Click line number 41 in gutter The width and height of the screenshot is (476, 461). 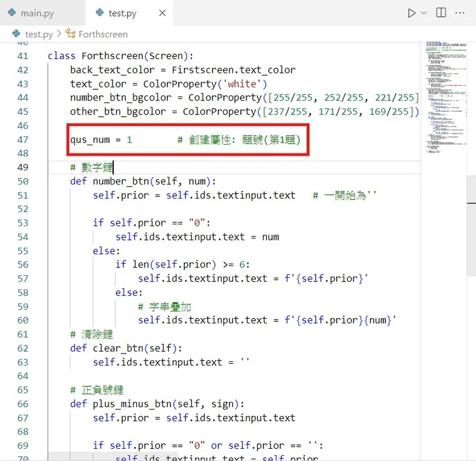pos(23,56)
